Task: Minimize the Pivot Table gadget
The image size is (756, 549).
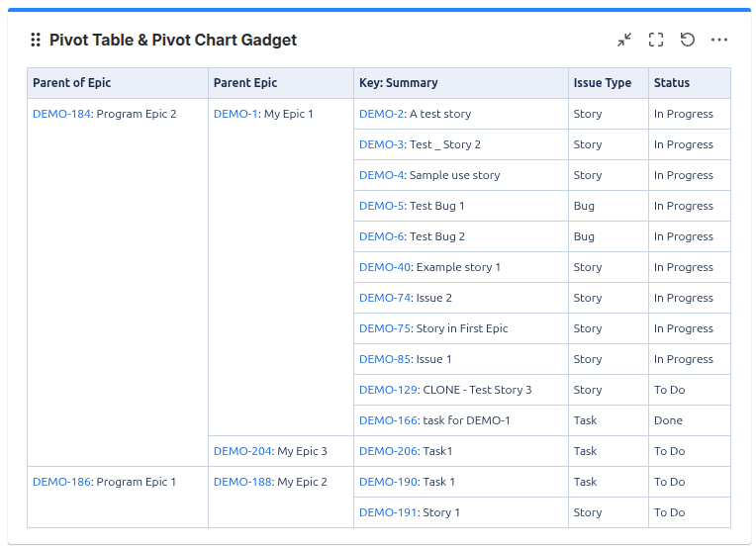Action: click(x=624, y=41)
